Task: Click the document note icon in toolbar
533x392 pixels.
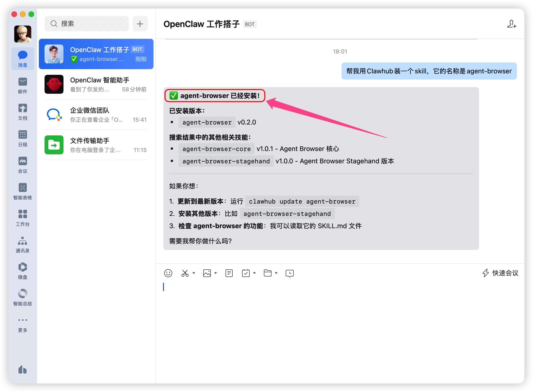Action: [229, 273]
